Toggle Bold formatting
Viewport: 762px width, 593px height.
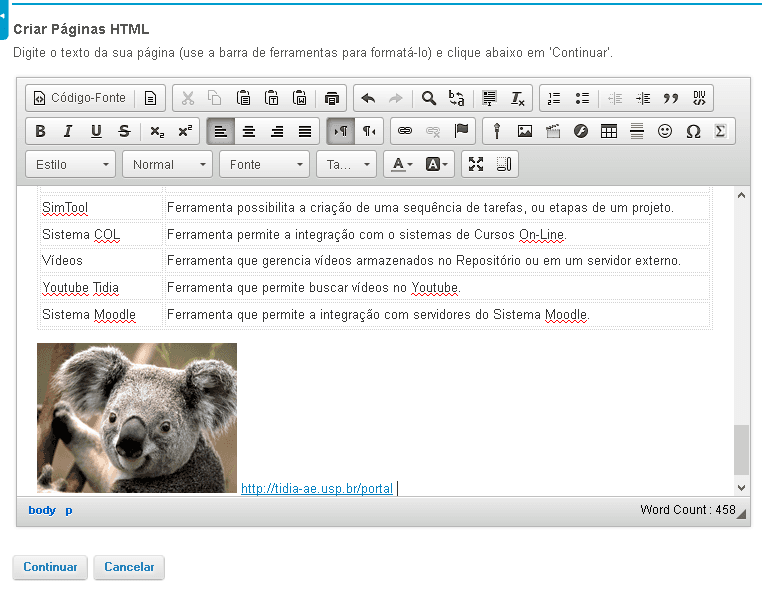pyautogui.click(x=40, y=131)
